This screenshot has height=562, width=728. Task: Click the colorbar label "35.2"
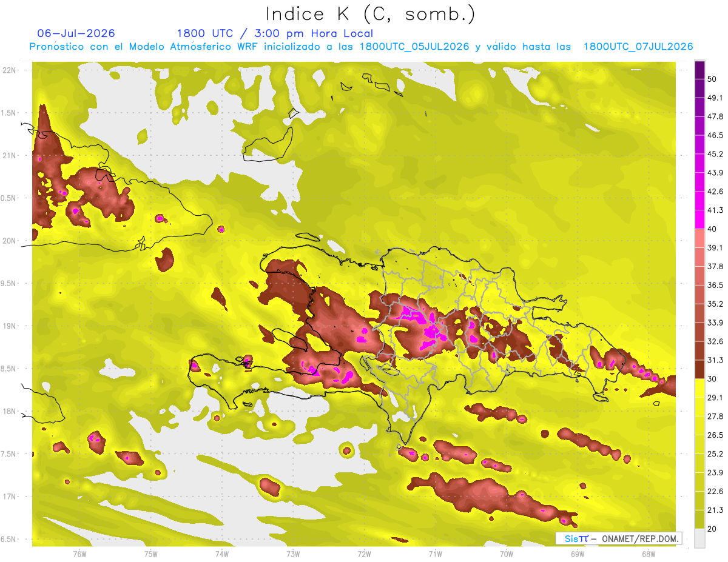715,304
